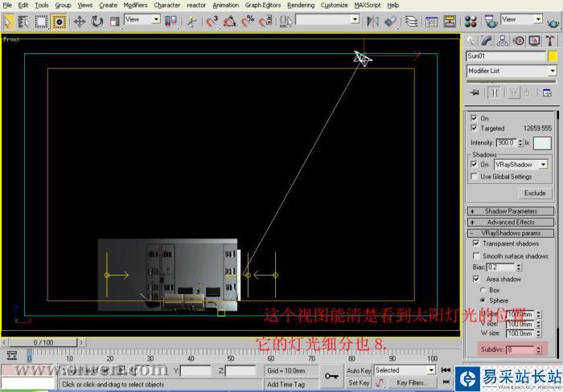Open the Customize menu
The height and width of the screenshot is (392, 563).
tap(334, 5)
